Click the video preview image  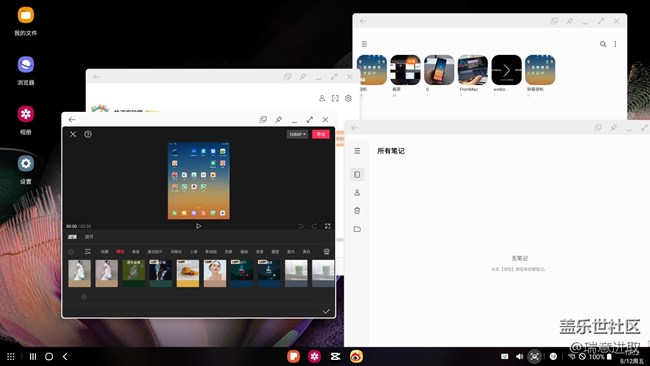coord(199,180)
